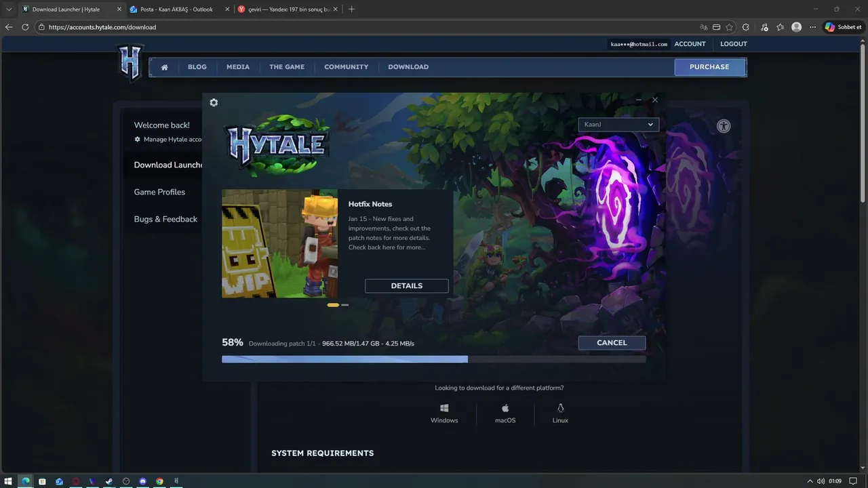Open browser profile avatar
Screen dimensions: 868x488
(x=797, y=27)
